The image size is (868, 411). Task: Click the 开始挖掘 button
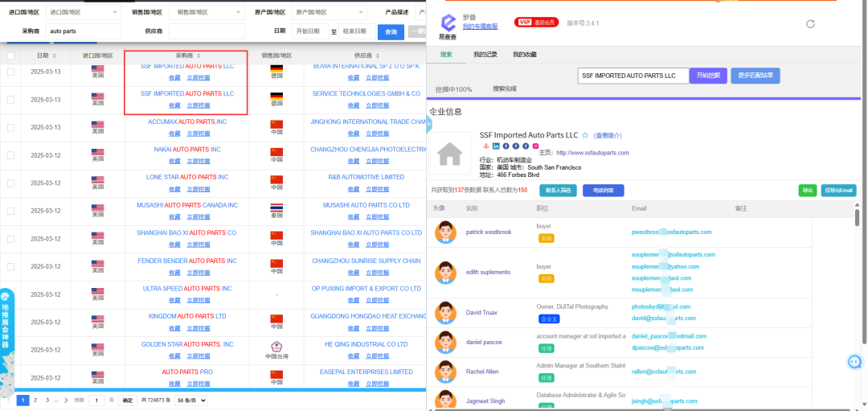pos(708,76)
